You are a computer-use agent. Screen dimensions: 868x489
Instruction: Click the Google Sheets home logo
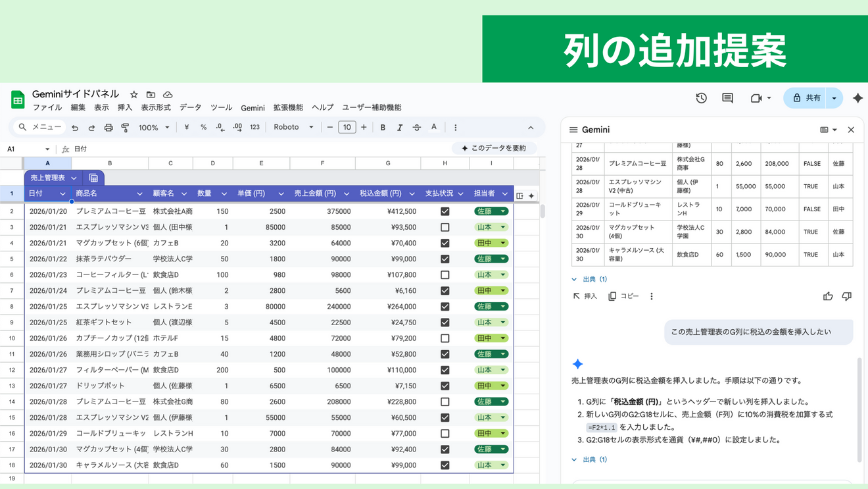coord(18,100)
